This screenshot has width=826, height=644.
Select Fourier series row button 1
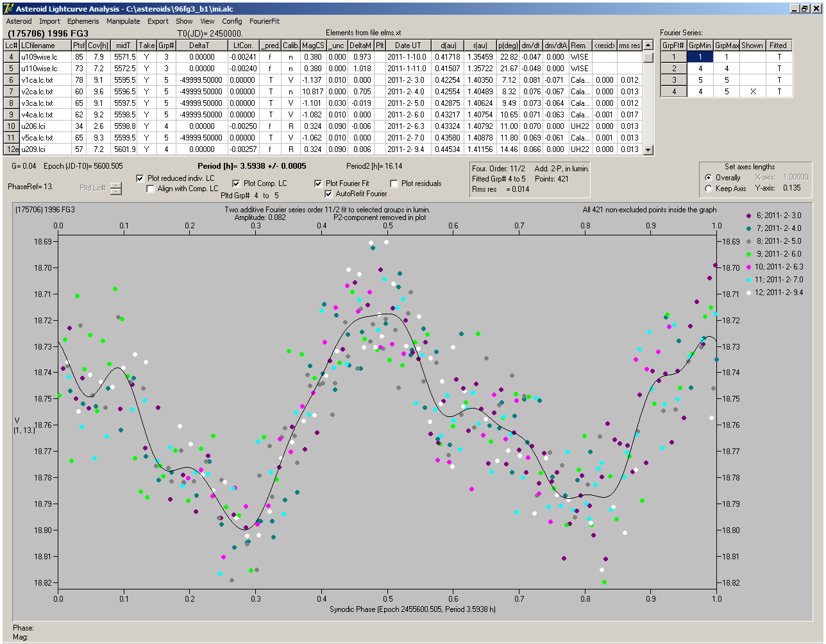pyautogui.click(x=673, y=57)
